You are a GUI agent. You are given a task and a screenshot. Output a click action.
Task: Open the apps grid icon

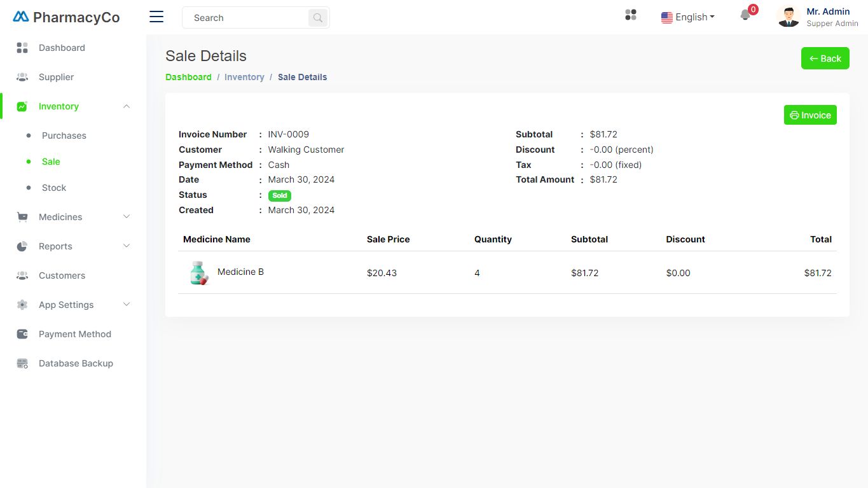pyautogui.click(x=631, y=15)
